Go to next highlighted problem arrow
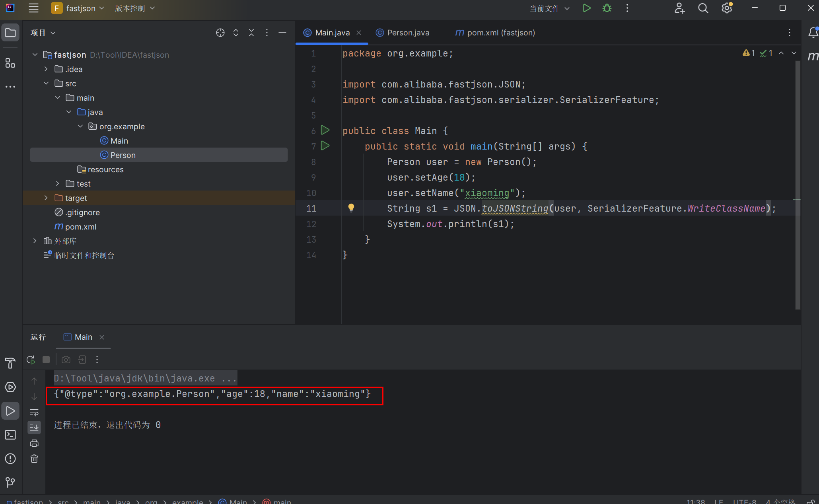 (794, 53)
